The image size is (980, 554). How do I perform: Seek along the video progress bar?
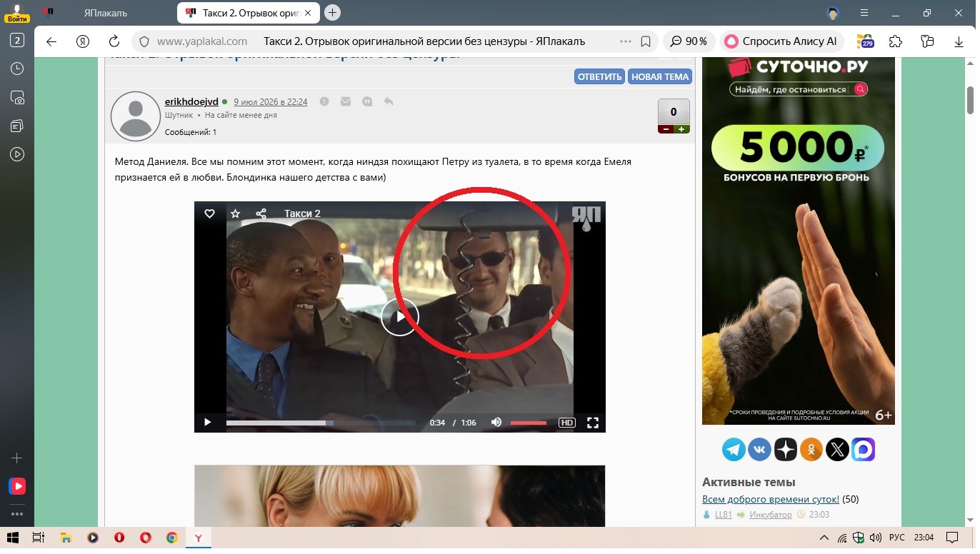[321, 423]
